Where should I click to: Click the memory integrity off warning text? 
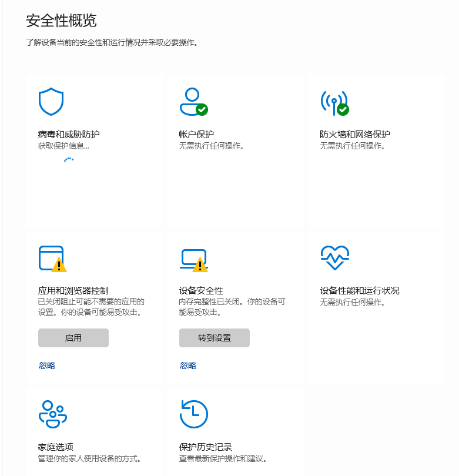pos(232,307)
